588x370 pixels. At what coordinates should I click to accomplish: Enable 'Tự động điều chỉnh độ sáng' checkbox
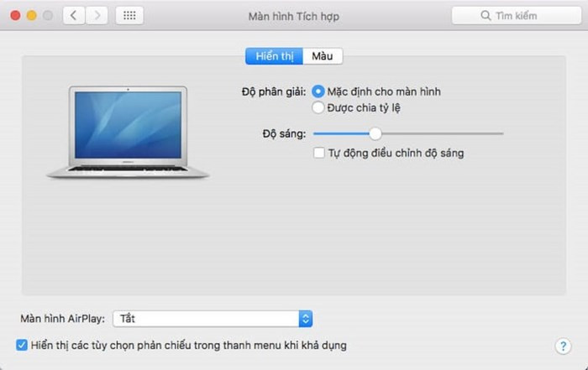[x=319, y=154]
